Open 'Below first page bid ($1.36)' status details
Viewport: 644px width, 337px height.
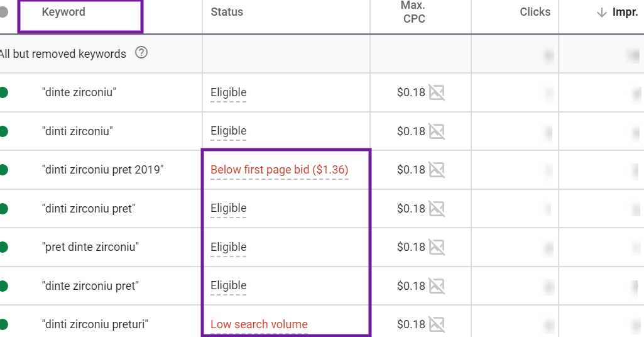tap(280, 170)
